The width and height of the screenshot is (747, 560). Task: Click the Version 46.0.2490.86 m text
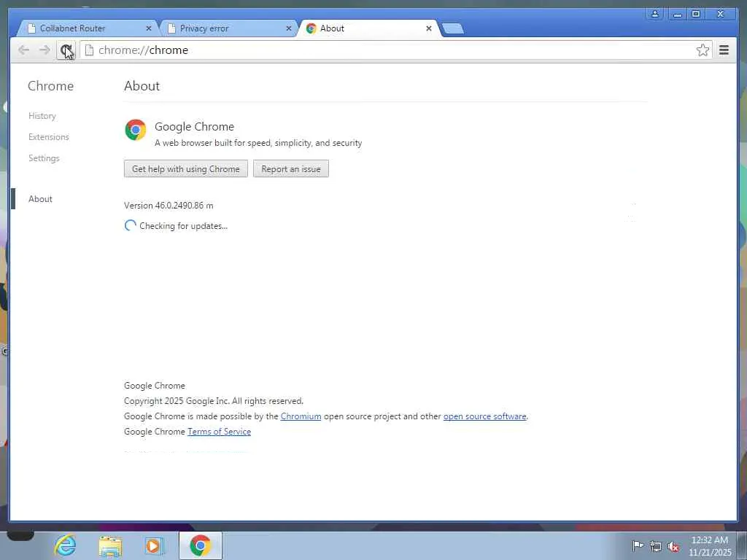(169, 206)
